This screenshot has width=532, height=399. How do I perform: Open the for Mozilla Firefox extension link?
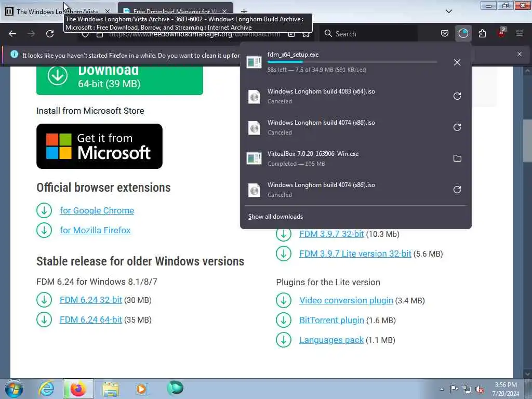coord(95,230)
